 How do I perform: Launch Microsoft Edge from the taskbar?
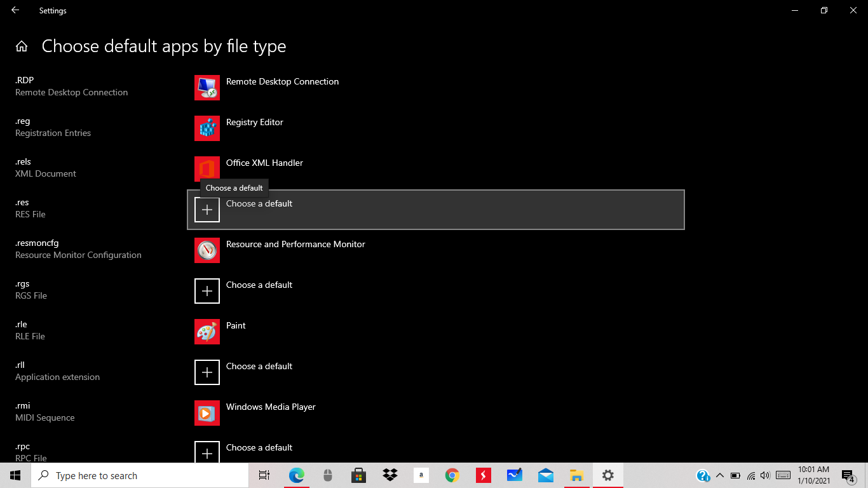[297, 475]
